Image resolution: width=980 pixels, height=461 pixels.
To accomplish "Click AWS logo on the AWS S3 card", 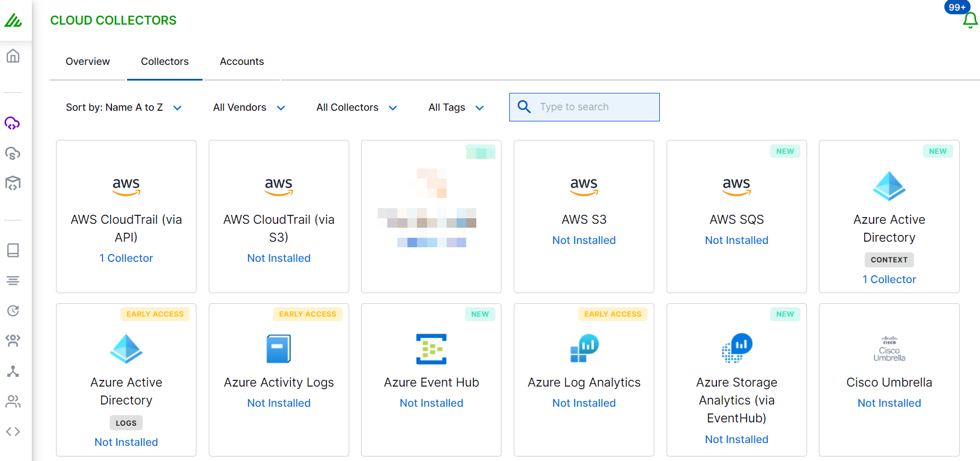I will pos(584,187).
